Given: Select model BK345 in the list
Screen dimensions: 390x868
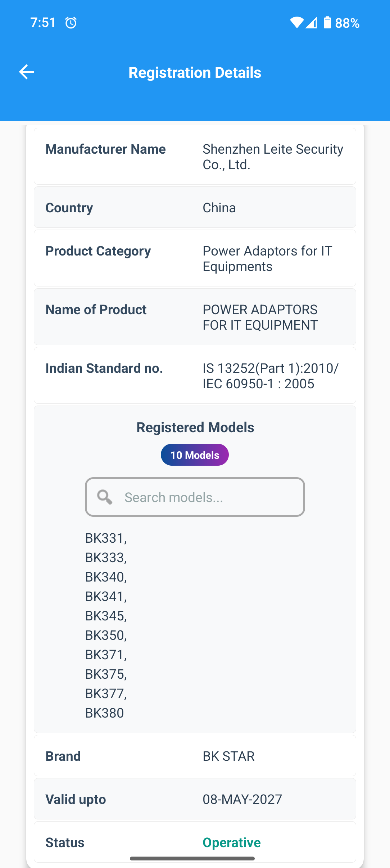Looking at the screenshot, I should (106, 616).
